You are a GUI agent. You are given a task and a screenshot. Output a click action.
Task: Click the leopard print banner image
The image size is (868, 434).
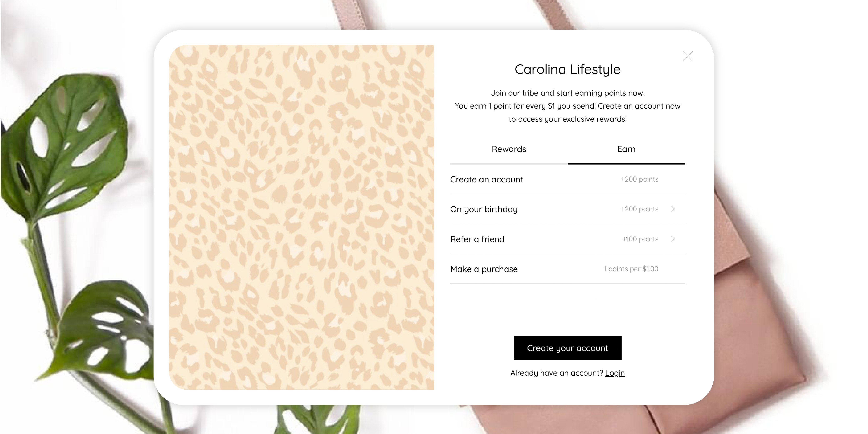point(302,217)
